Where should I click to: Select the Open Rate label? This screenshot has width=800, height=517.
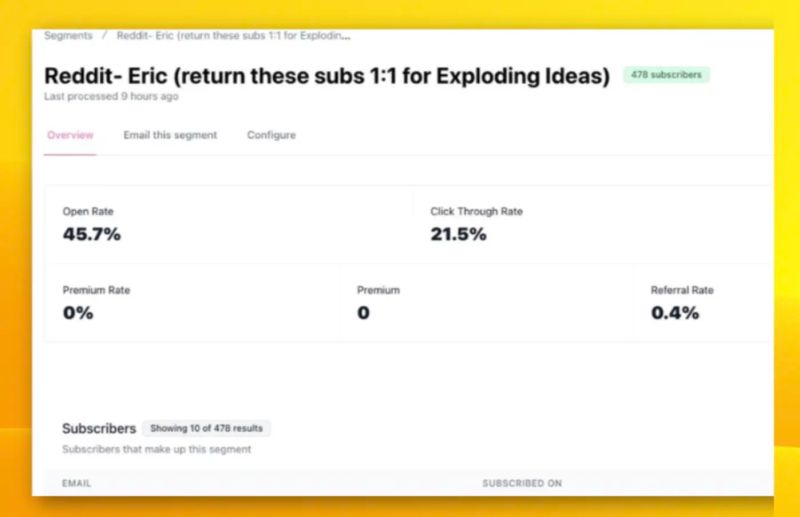(89, 212)
